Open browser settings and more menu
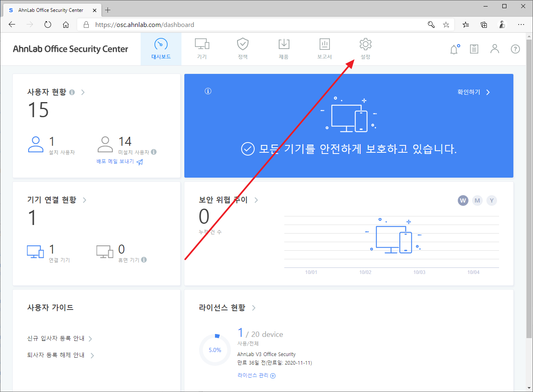 pos(521,25)
